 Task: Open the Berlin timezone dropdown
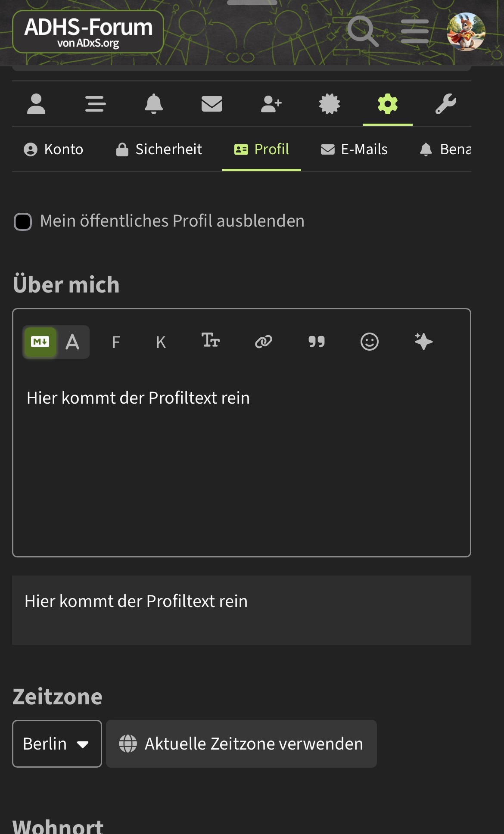coord(57,744)
